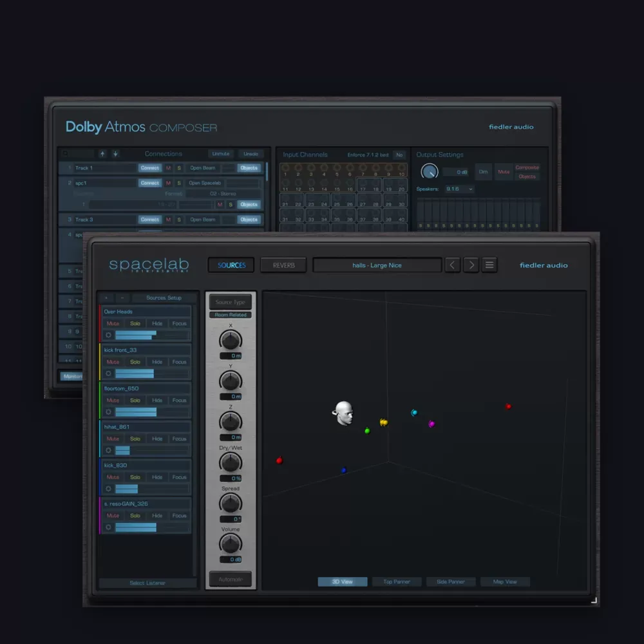Open gear settings for kick front_33 source
Image resolution: width=644 pixels, height=644 pixels.
coord(108,374)
